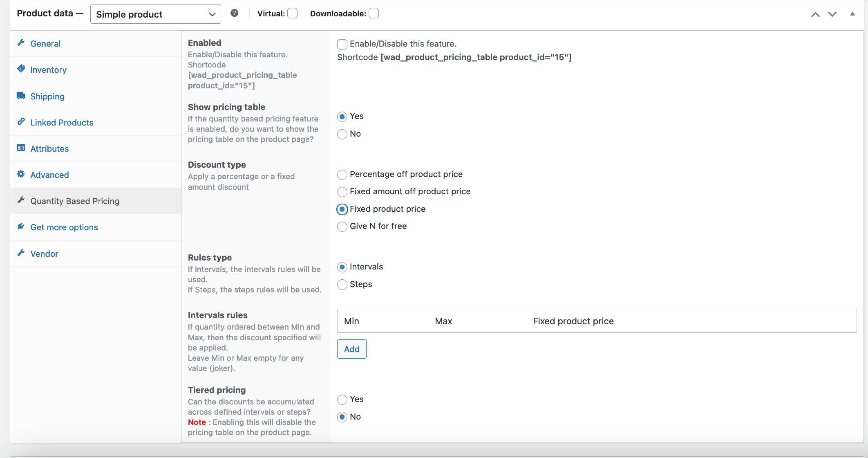Click the Max column header
The width and height of the screenshot is (868, 458).
click(443, 321)
